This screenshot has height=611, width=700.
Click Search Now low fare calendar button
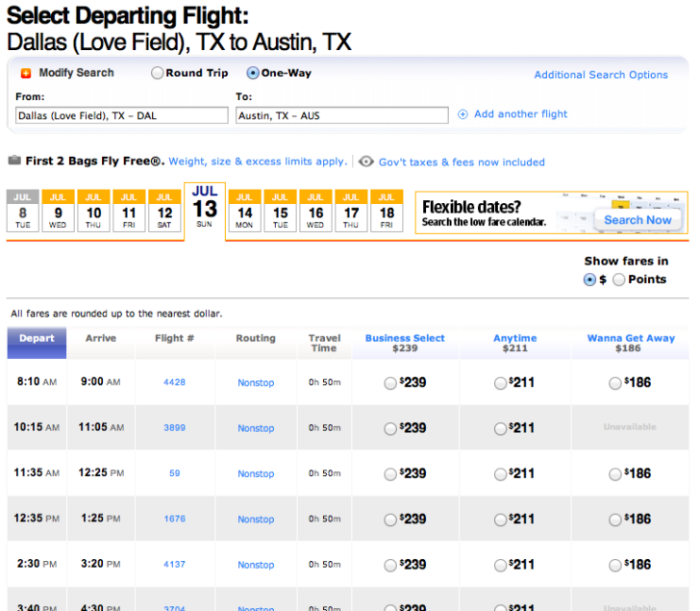tap(637, 220)
